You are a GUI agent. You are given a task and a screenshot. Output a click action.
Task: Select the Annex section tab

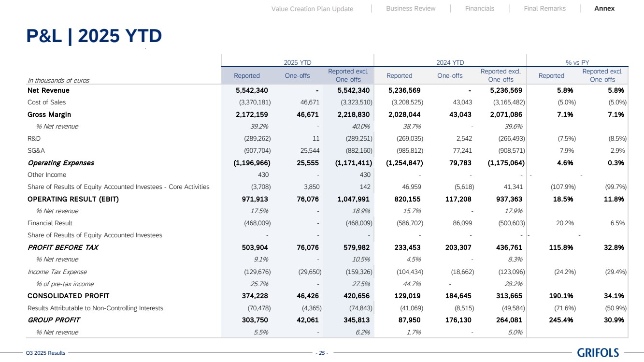pos(604,8)
